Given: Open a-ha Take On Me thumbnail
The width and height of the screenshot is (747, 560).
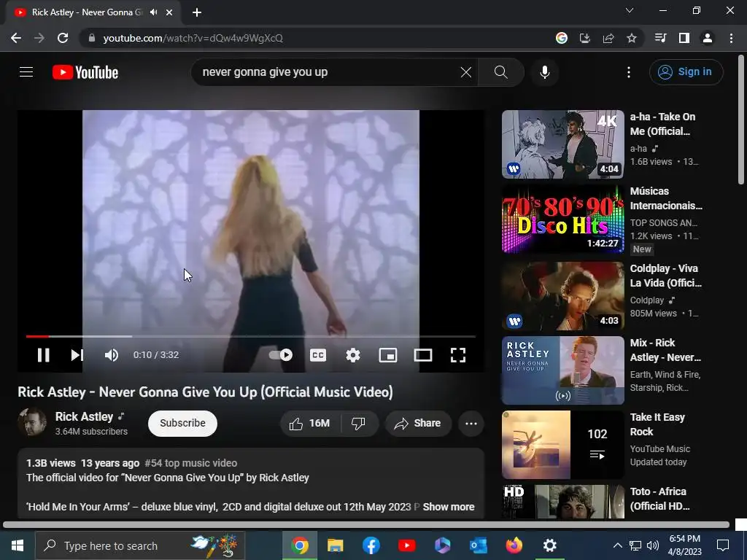Looking at the screenshot, I should pos(562,144).
